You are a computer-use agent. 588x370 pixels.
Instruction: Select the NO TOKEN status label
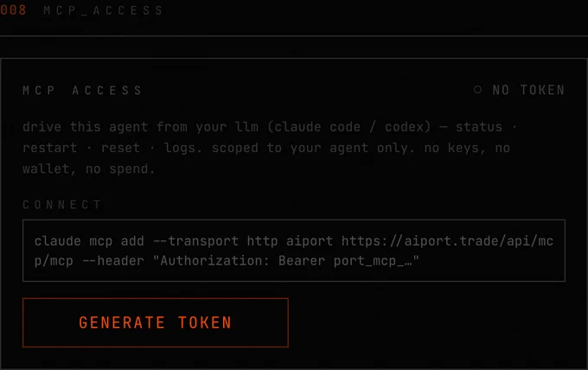click(528, 90)
